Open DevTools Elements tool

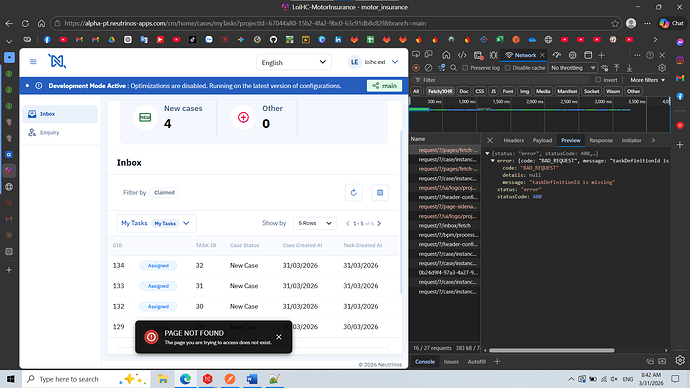(x=462, y=55)
